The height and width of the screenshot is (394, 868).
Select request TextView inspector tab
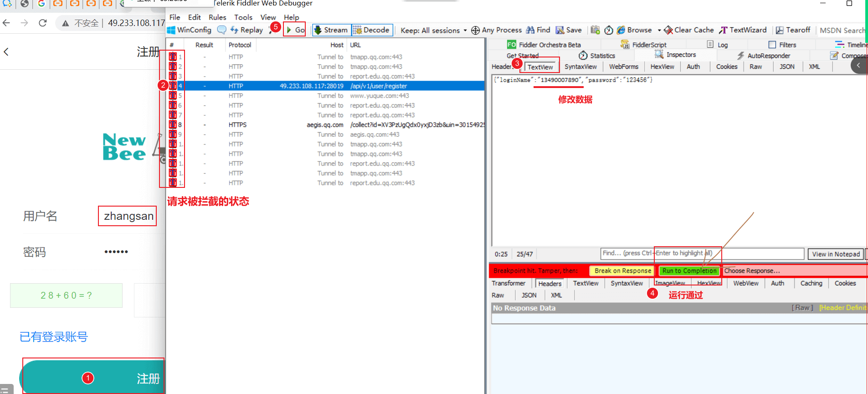click(540, 67)
